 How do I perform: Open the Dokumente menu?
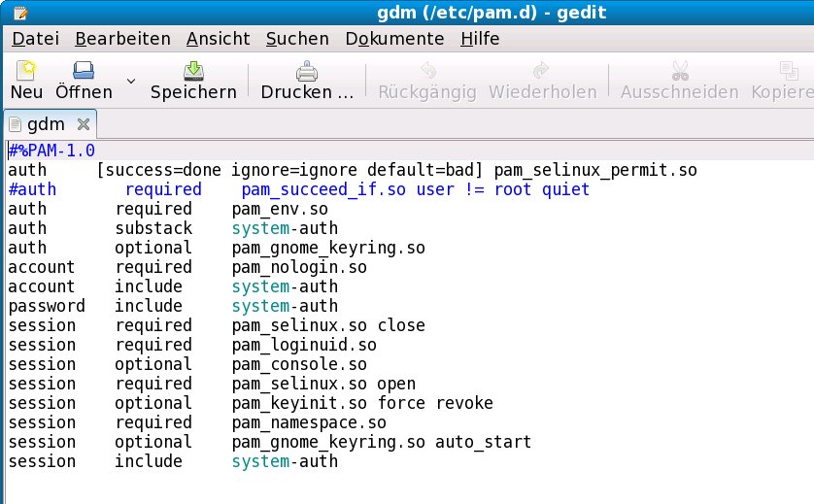coord(394,39)
